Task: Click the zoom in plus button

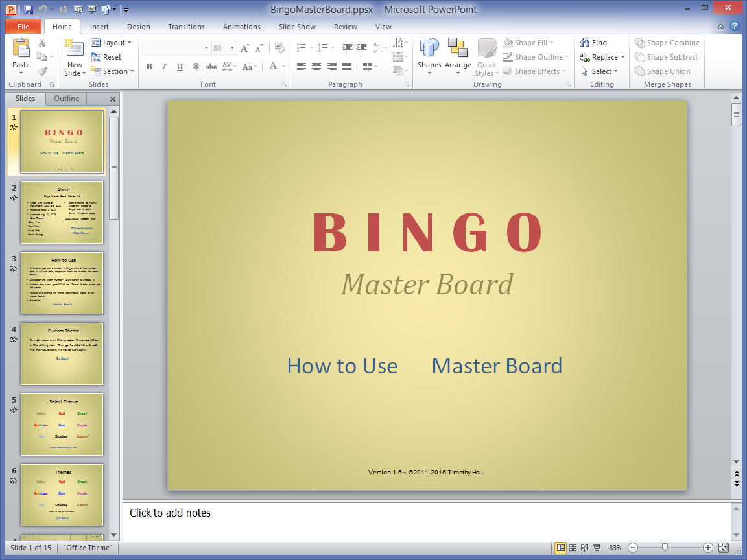Action: 708,548
